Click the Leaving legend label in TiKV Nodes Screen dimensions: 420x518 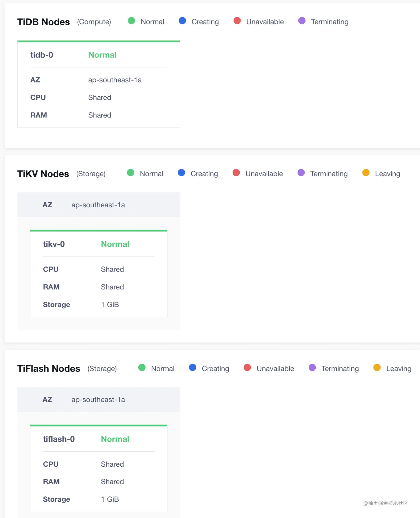[x=387, y=174]
